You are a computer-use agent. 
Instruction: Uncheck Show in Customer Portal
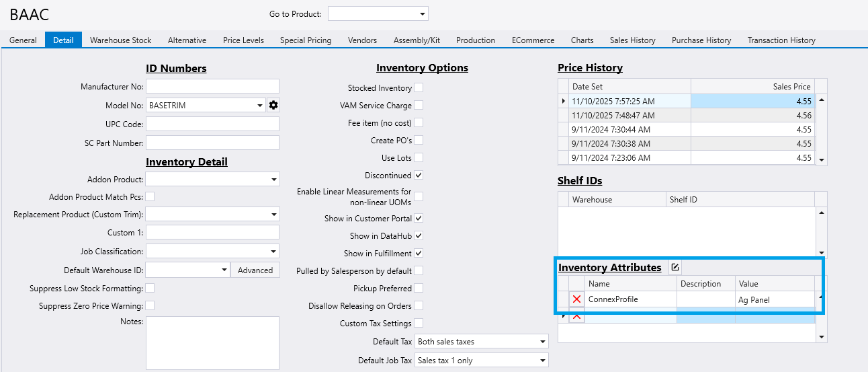[419, 218]
